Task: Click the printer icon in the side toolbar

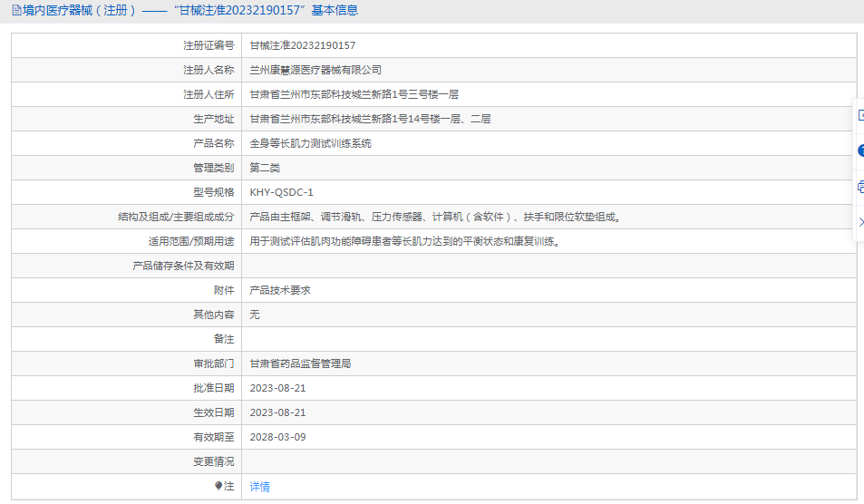Action: [x=860, y=187]
